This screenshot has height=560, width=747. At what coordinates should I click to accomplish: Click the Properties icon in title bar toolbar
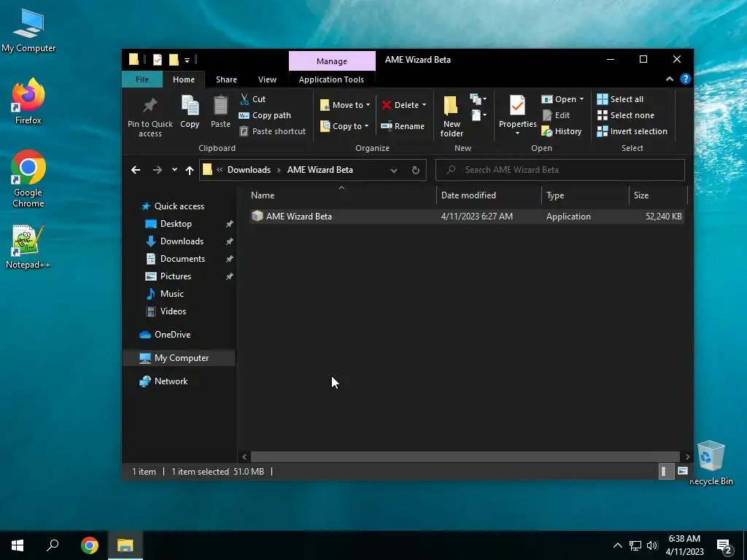click(158, 60)
